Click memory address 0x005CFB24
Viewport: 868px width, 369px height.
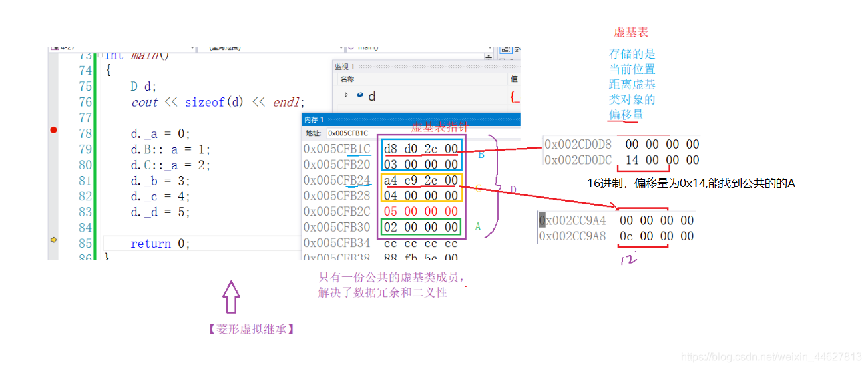(337, 181)
